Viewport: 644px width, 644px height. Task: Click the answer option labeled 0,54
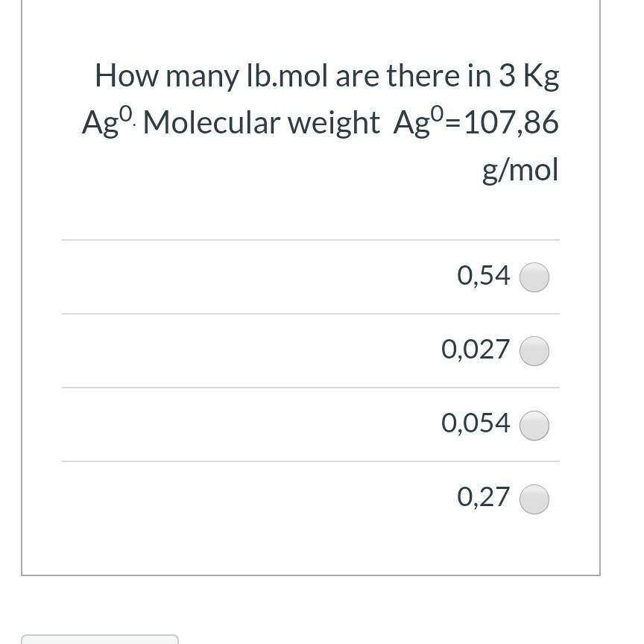coord(483,275)
